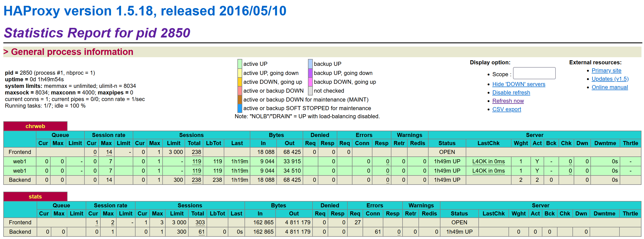Viewport: 644px width, 239px height.
Task: Click the Refresh now link
Action: point(508,101)
